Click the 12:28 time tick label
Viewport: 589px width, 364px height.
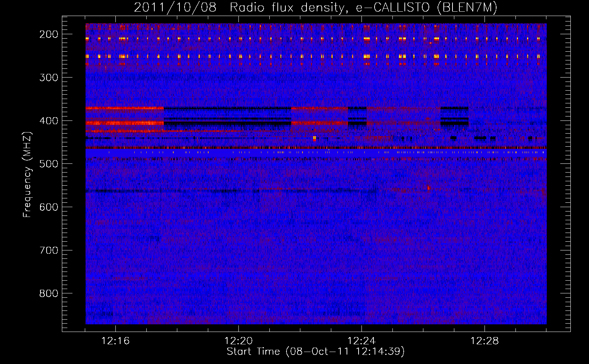tap(485, 341)
